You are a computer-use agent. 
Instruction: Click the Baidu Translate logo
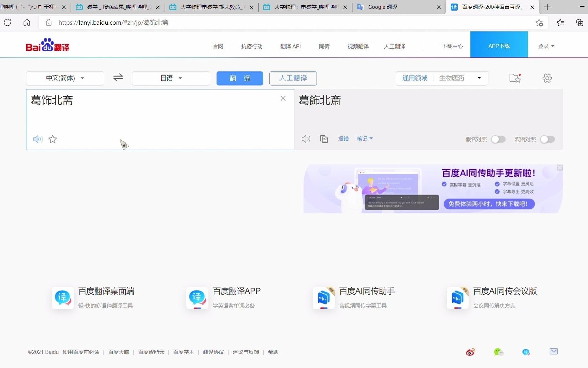coord(47,45)
